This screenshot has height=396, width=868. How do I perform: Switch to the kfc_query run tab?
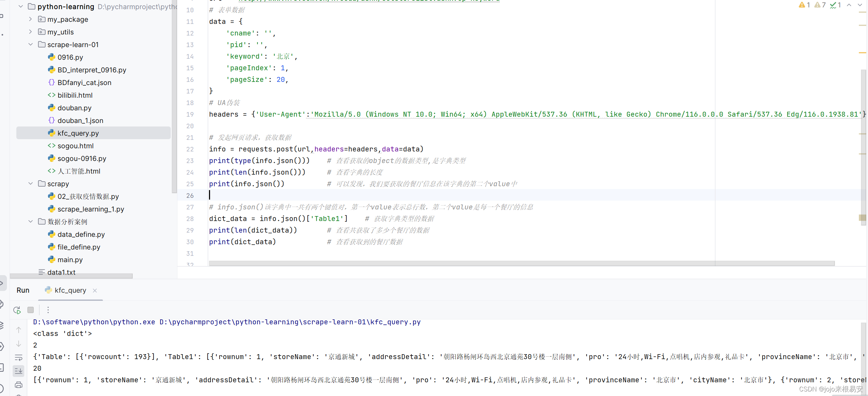click(70, 290)
